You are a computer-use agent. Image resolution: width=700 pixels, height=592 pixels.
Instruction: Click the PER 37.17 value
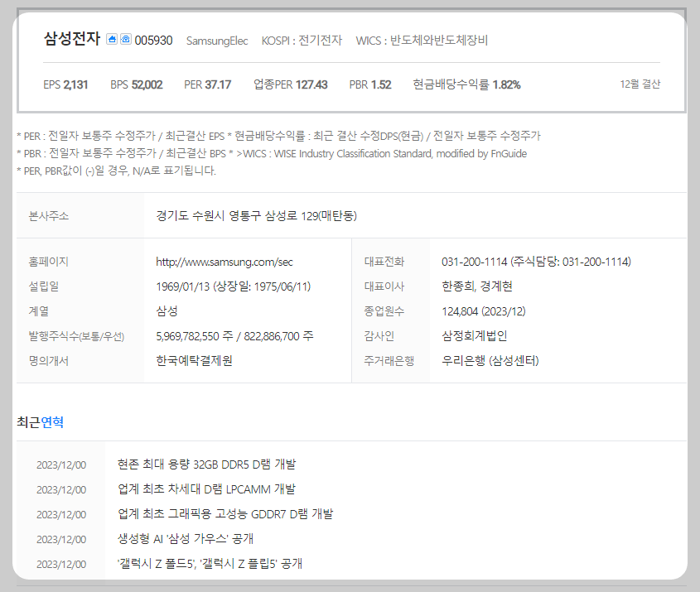208,84
